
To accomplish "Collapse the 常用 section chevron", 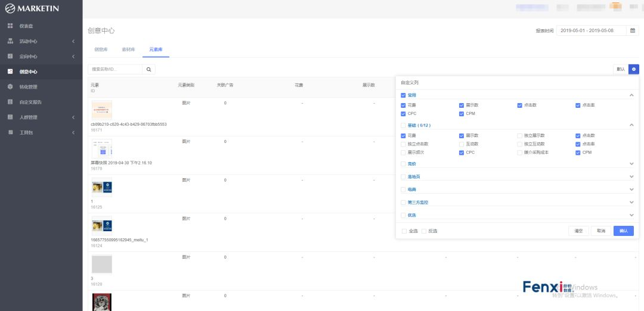I will 631,95.
